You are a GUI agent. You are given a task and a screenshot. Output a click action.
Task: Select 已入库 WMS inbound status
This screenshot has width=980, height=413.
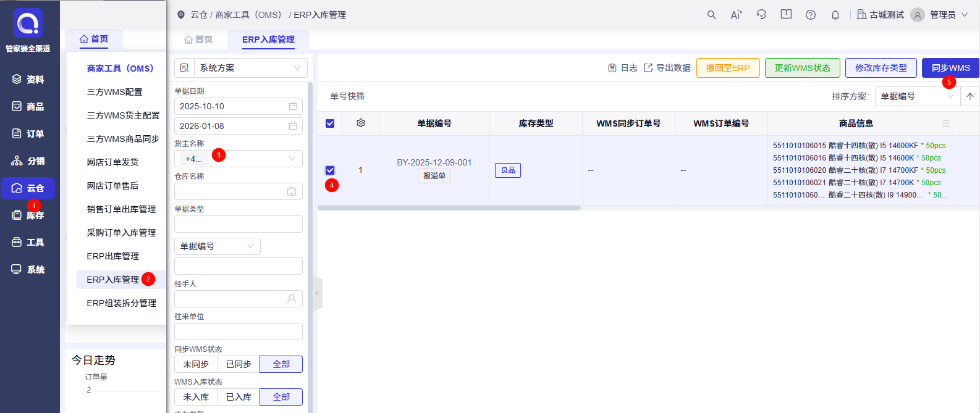point(239,397)
